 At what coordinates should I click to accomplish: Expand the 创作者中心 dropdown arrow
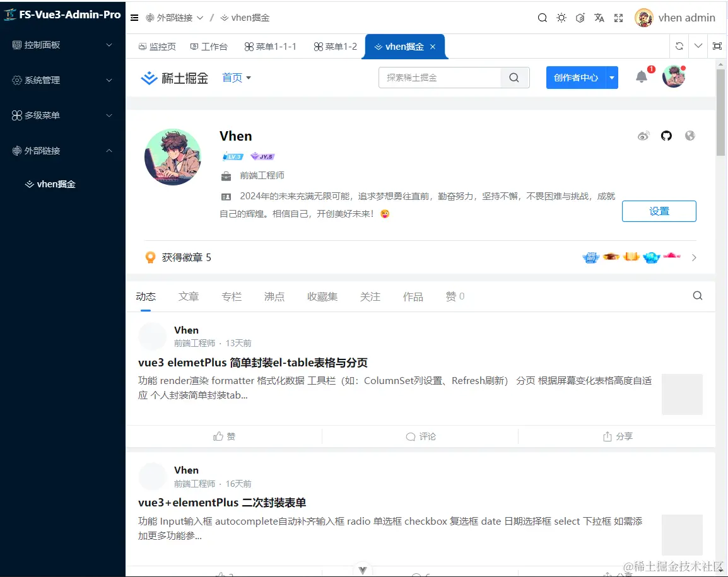[612, 78]
